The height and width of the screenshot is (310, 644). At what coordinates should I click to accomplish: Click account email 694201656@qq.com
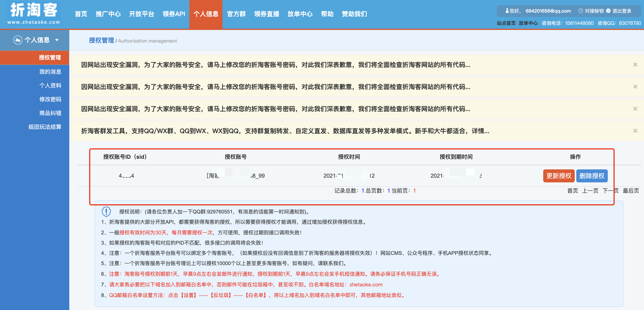[x=548, y=11]
